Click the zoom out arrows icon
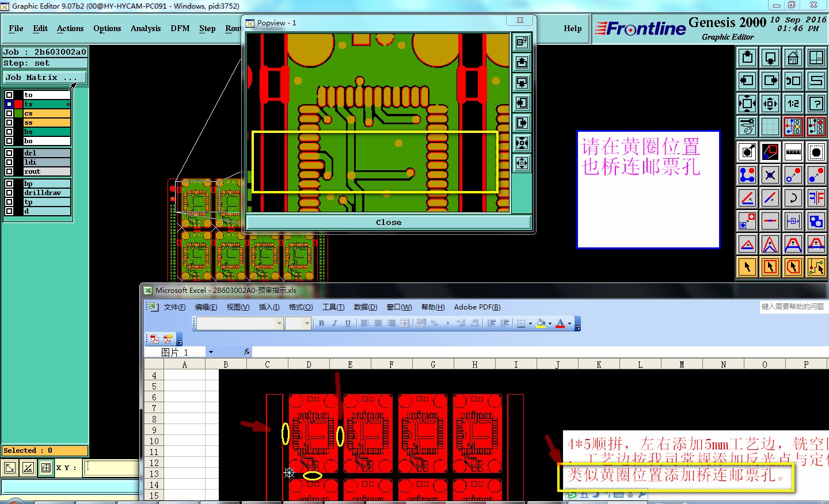This screenshot has height=504, width=829. (x=770, y=104)
